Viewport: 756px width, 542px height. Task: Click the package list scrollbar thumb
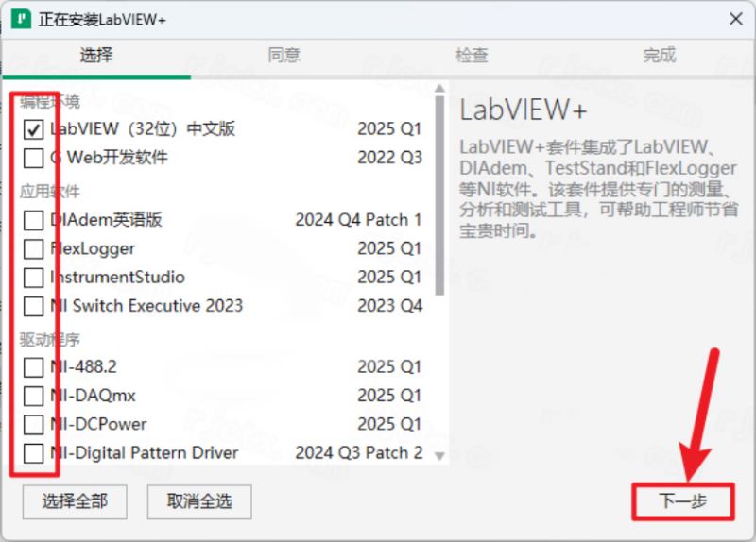coord(439,195)
